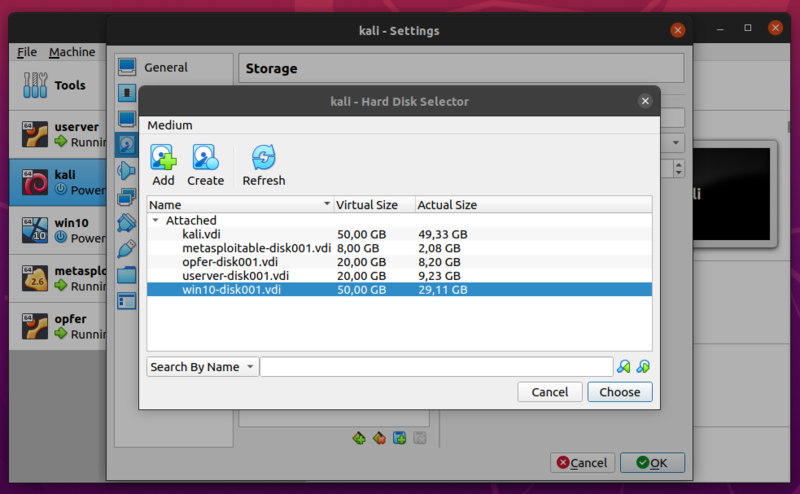Select the USB settings icon in sidebar

click(x=127, y=248)
